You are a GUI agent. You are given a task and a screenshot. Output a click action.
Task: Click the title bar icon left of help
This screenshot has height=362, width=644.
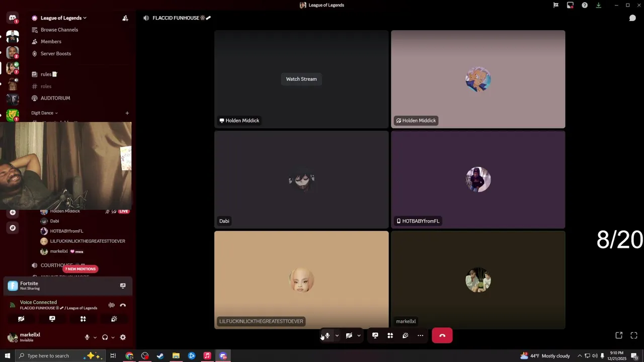pyautogui.click(x=570, y=5)
